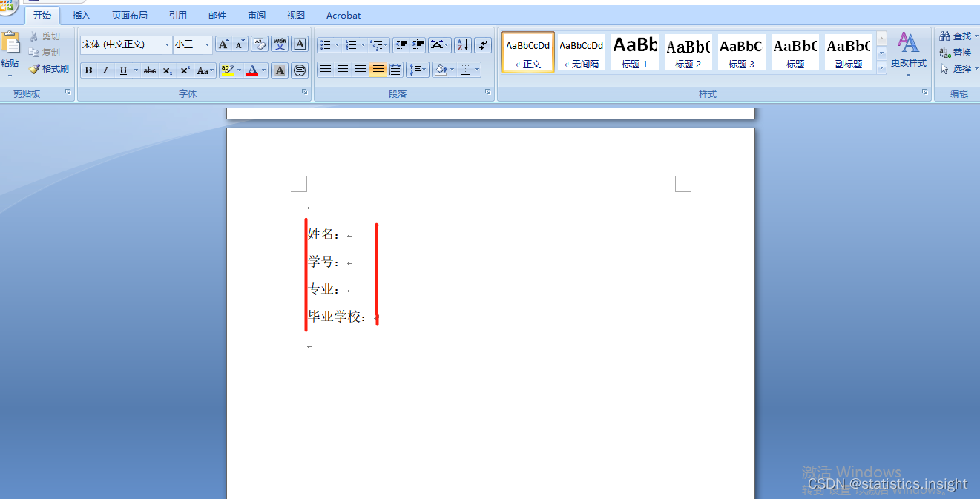
Task: Apply the 正文 (Normal) style
Action: [528, 52]
